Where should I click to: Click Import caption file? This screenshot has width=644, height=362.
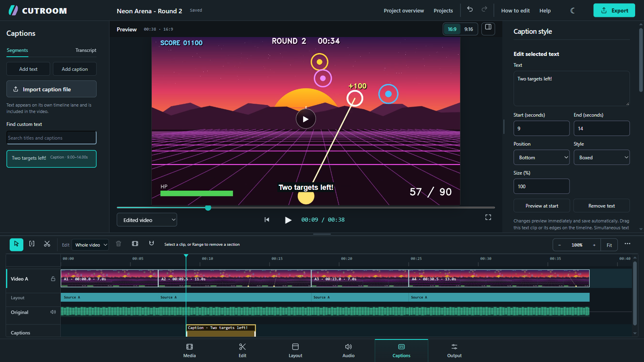click(x=52, y=89)
